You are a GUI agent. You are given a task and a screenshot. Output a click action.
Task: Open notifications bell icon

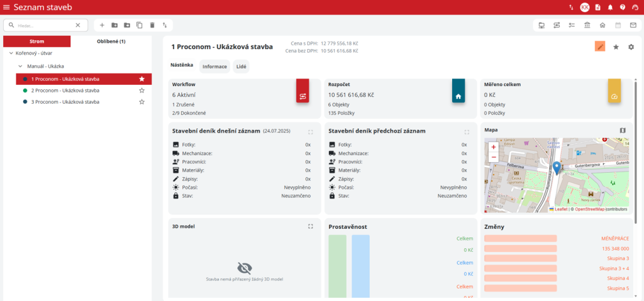pos(610,8)
